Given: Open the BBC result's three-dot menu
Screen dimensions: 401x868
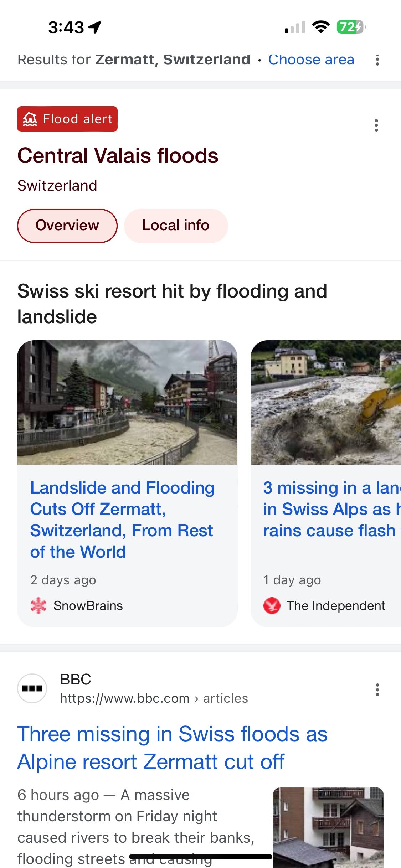Looking at the screenshot, I should tap(377, 690).
